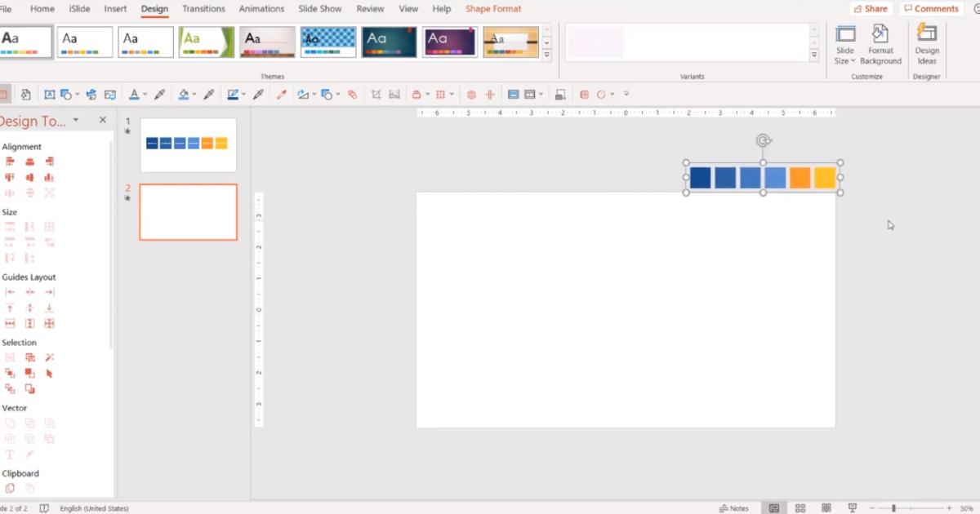Click the Align Center icon under Alignment
980x514 pixels.
(x=29, y=161)
